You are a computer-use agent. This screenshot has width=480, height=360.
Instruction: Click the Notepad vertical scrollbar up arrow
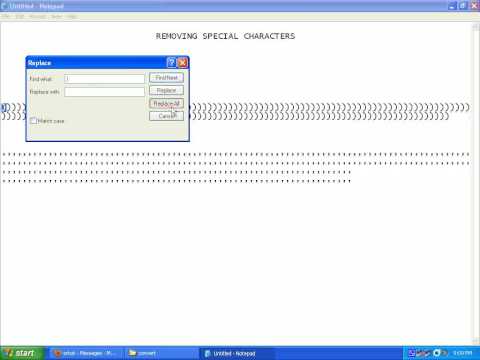pos(476,27)
